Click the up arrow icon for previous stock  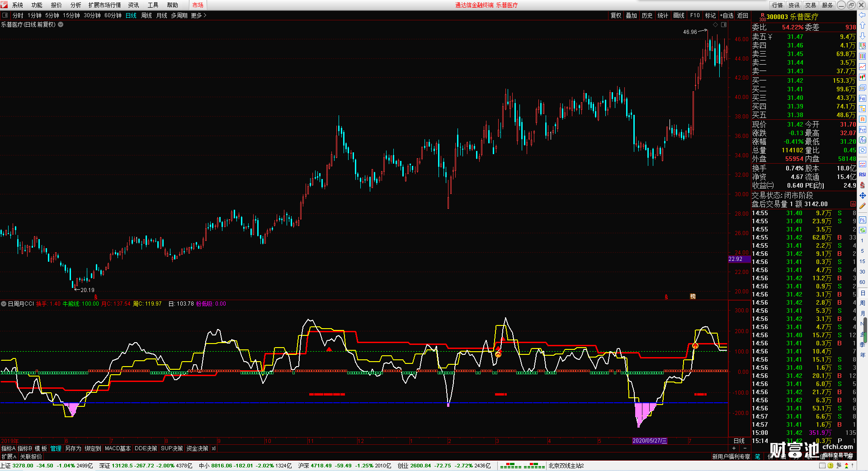coord(862,25)
